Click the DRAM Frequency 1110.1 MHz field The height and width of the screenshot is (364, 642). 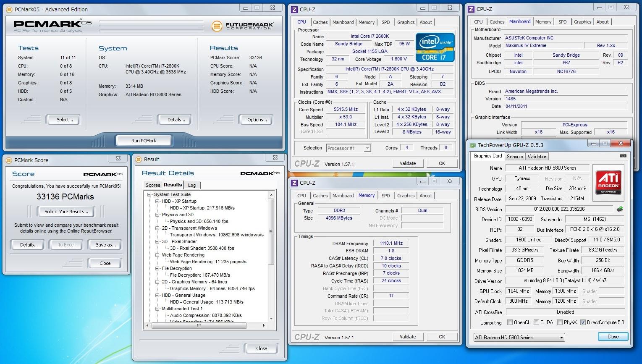(x=390, y=243)
